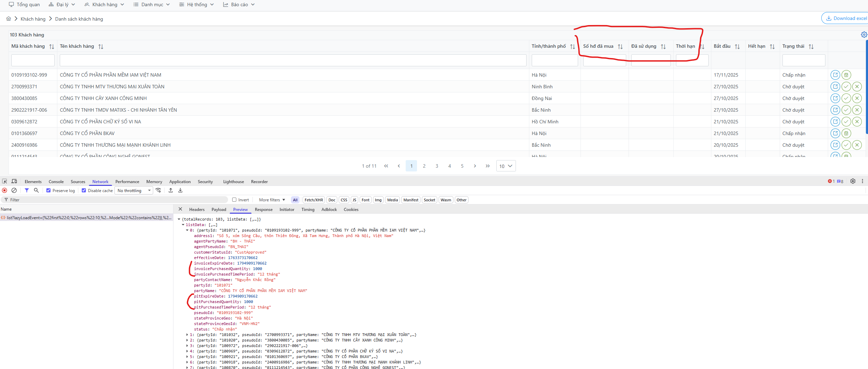Filter requests by Fetch/XHR

314,200
